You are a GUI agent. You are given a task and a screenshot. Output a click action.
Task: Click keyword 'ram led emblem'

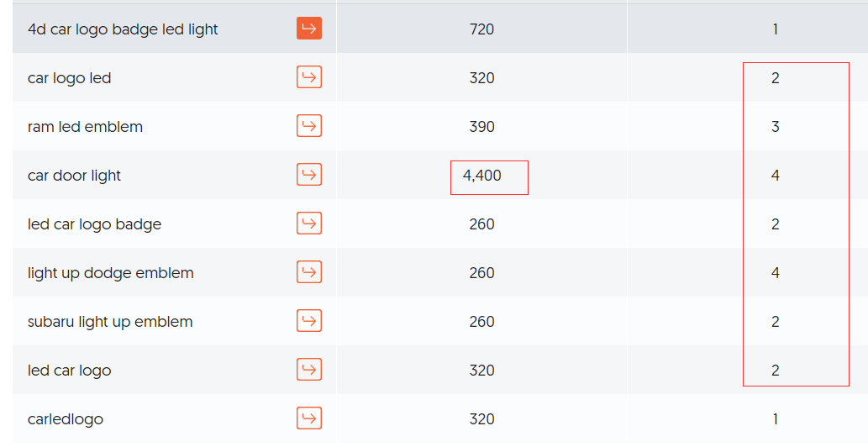pyautogui.click(x=85, y=127)
